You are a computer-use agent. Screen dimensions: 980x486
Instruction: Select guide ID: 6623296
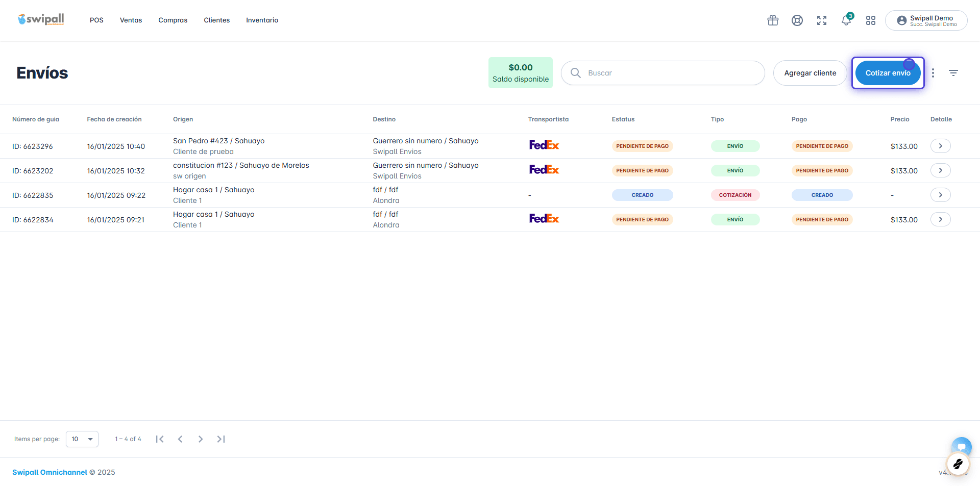[x=33, y=146]
